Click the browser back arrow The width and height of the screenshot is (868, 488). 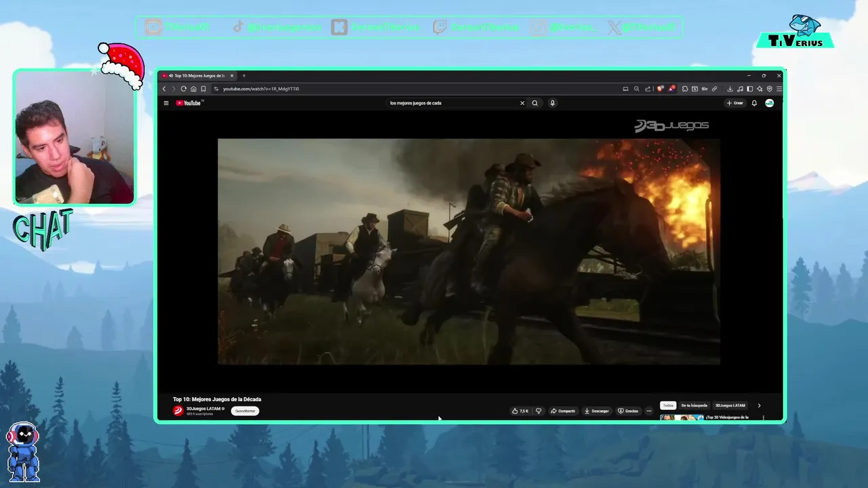point(164,89)
